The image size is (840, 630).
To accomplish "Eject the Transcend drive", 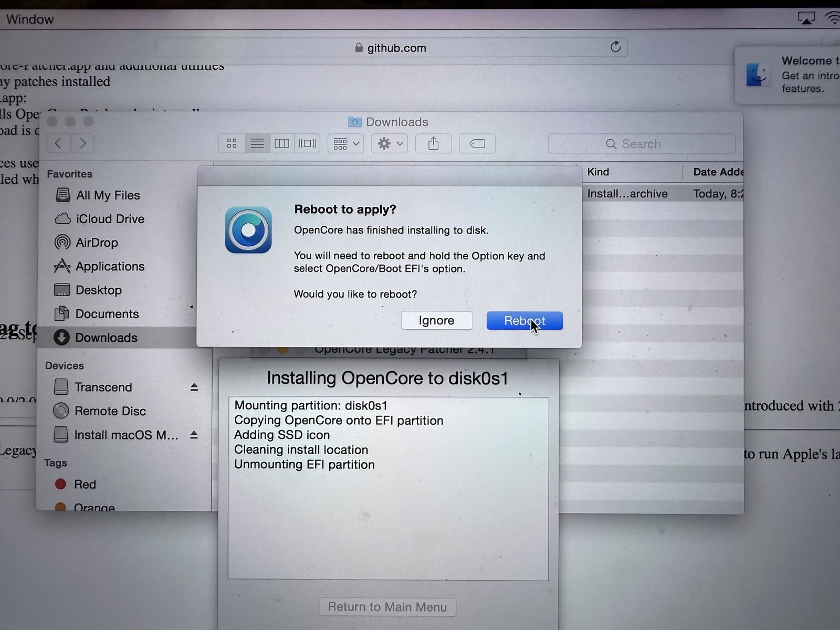I will coord(194,387).
